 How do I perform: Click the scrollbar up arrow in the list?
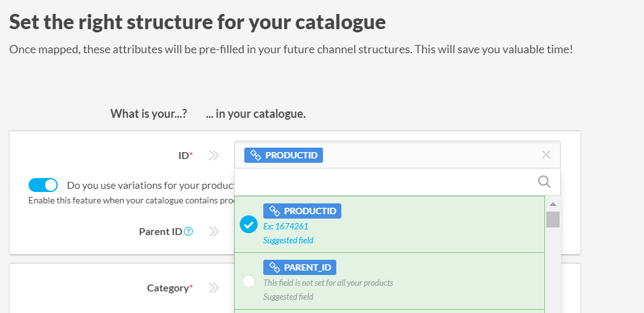click(553, 204)
